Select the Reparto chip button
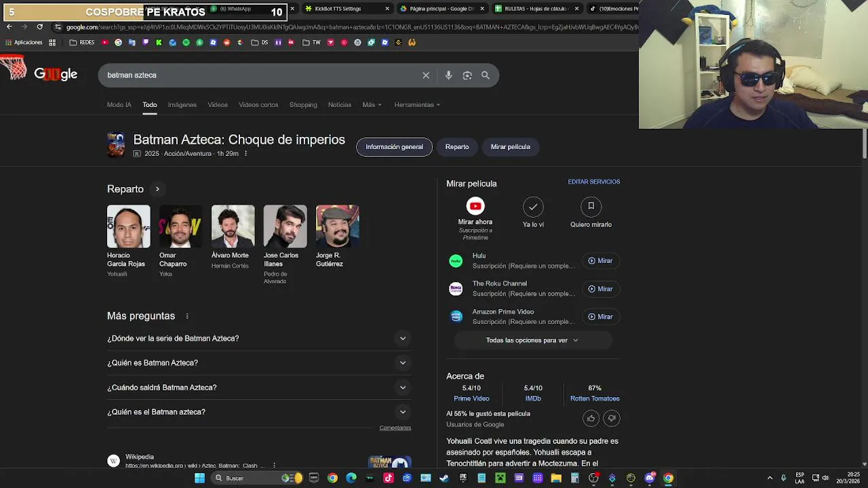Image resolution: width=868 pixels, height=488 pixels. 457,147
